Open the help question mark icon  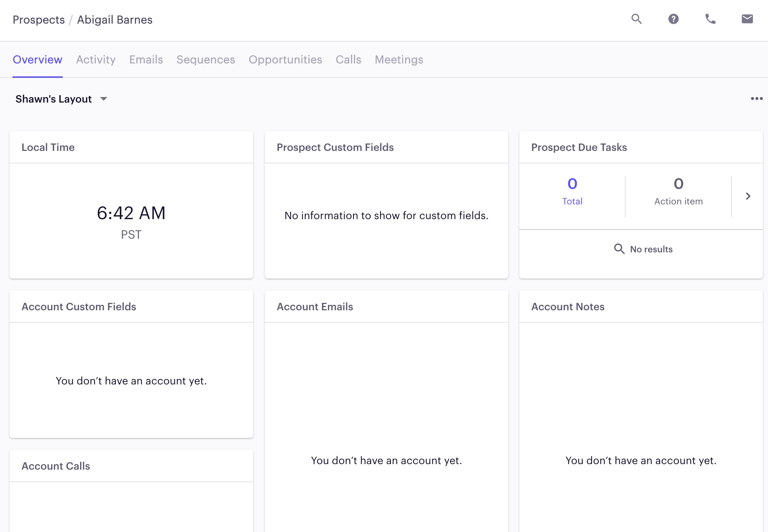click(673, 19)
